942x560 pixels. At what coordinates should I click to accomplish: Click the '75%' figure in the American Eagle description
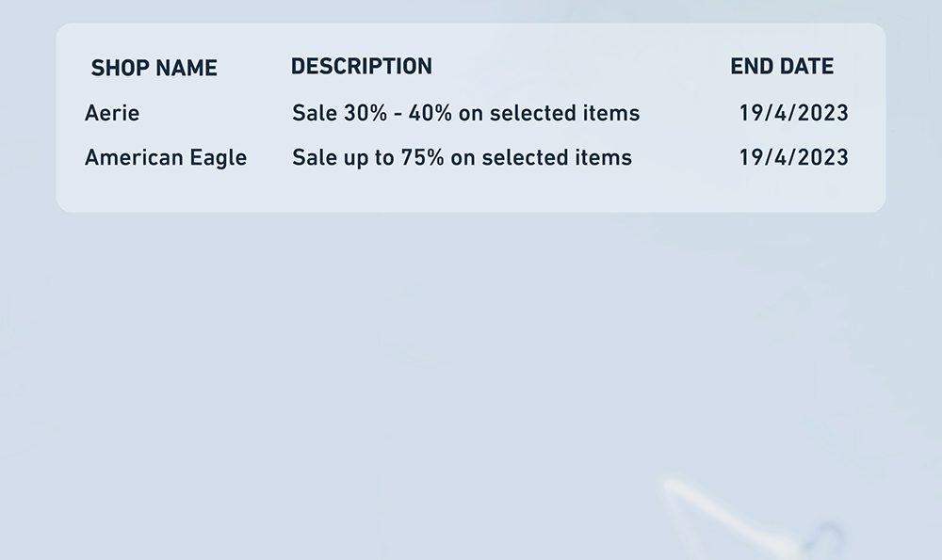click(x=422, y=157)
